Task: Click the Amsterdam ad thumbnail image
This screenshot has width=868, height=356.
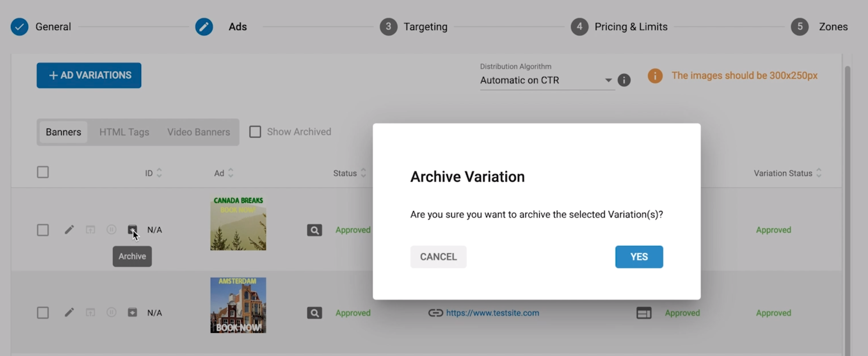Action: click(x=238, y=305)
